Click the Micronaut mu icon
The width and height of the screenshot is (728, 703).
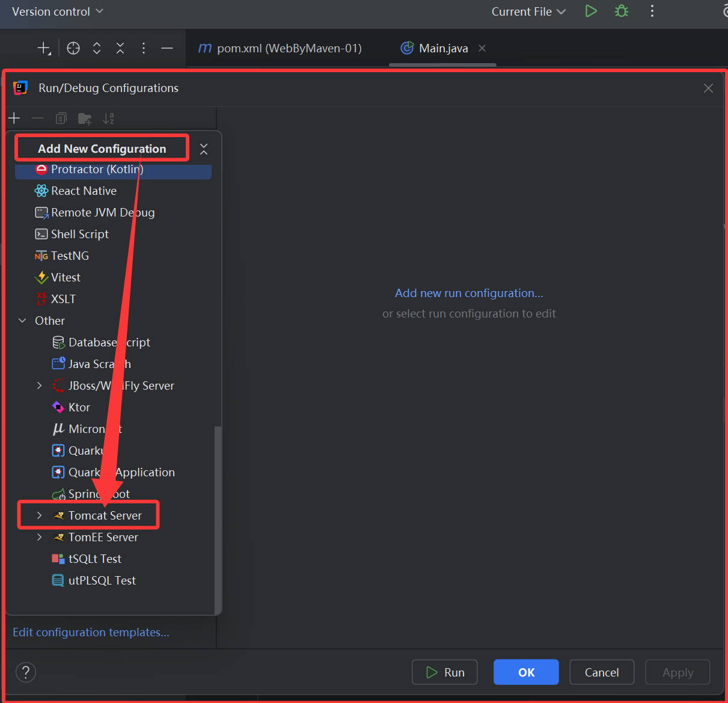[x=58, y=429]
